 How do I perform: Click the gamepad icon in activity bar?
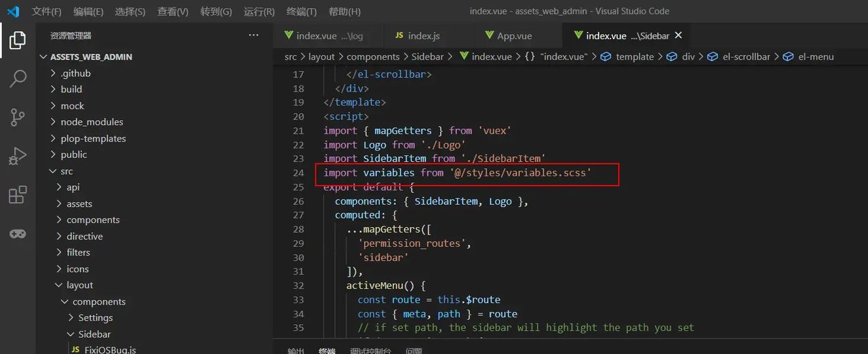18,233
